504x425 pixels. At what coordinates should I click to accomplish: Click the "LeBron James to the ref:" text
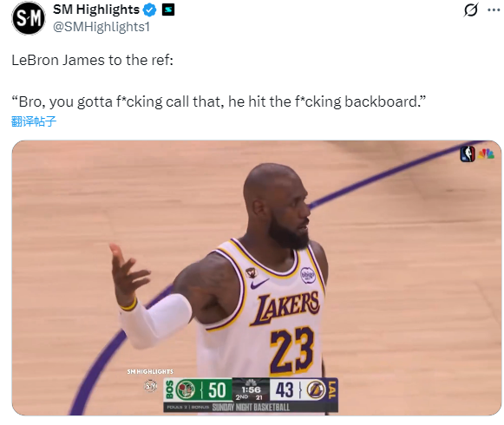coord(93,60)
